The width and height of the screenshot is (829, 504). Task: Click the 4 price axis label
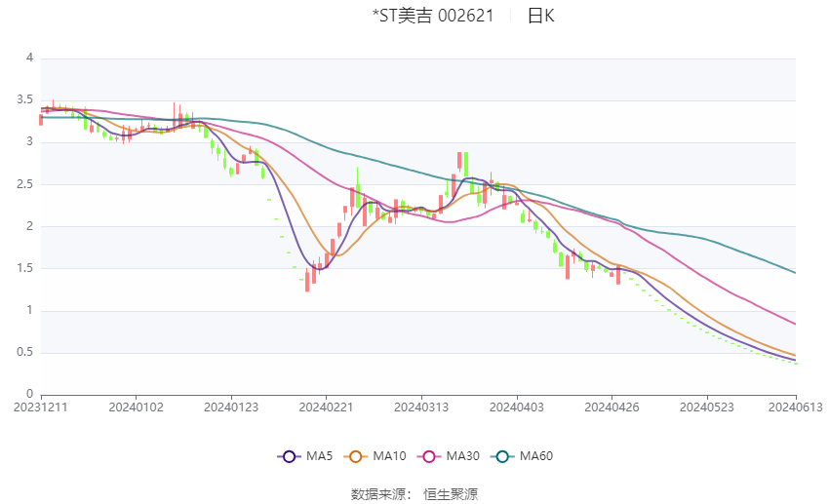[x=29, y=58]
